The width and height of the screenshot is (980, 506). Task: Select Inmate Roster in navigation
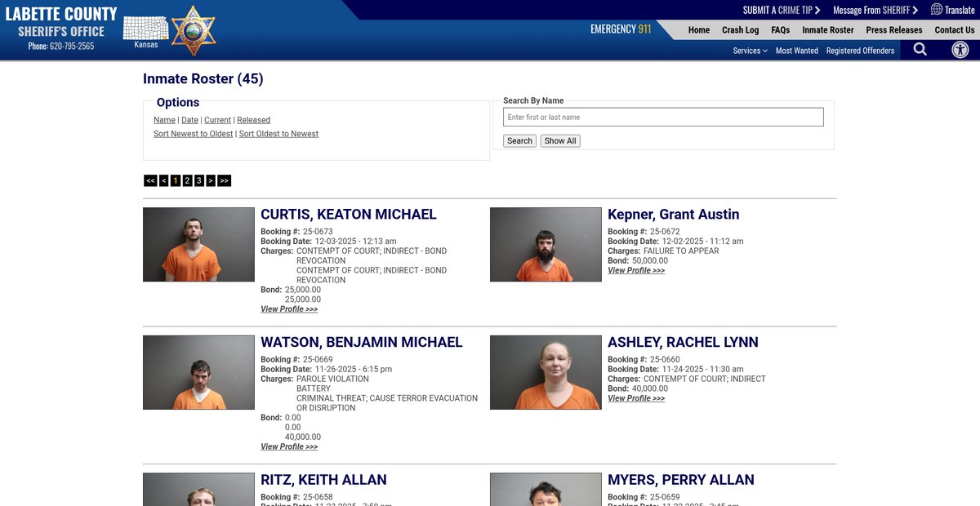click(x=828, y=30)
